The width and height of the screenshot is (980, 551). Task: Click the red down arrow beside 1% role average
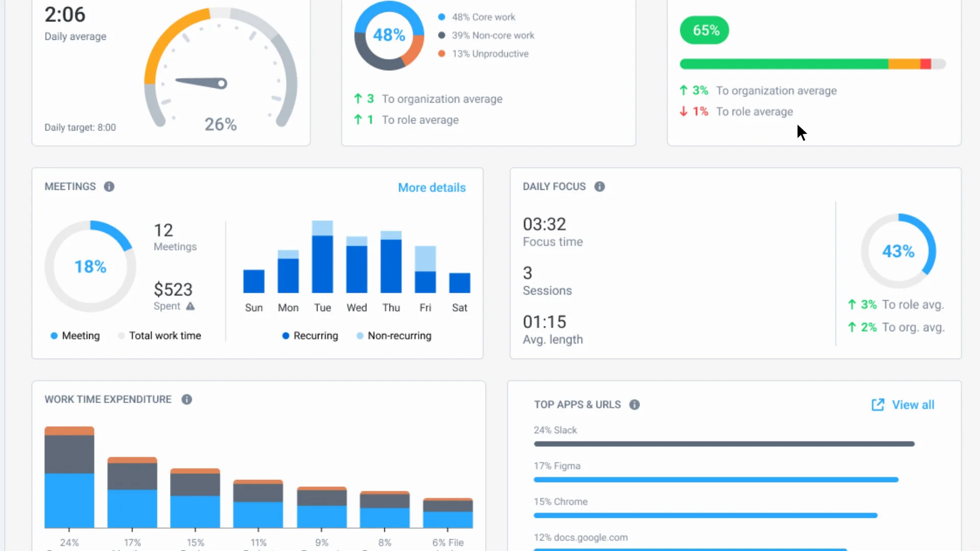pyautogui.click(x=683, y=112)
